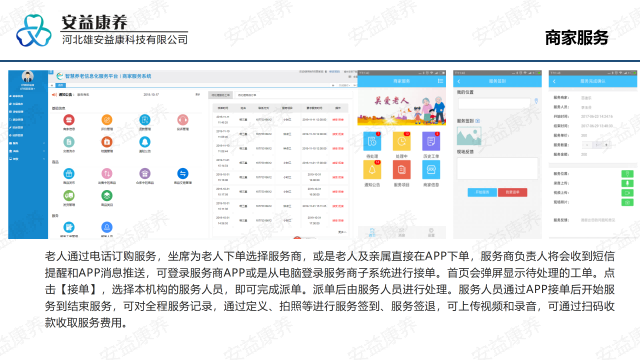Image resolution: width=640 pixels, height=360 pixels.
Task: Click the quantity stepper plus control
Action: [x=607, y=145]
